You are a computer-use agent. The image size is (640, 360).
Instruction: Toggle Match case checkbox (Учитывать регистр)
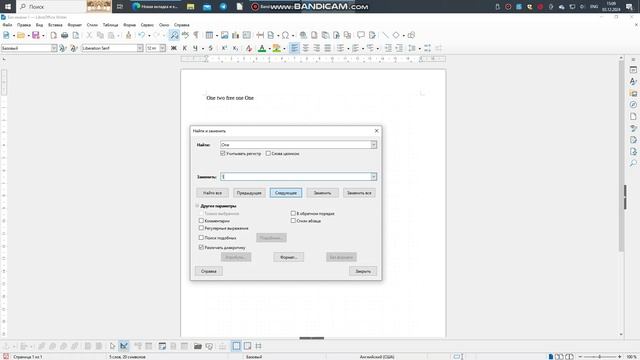coord(223,153)
